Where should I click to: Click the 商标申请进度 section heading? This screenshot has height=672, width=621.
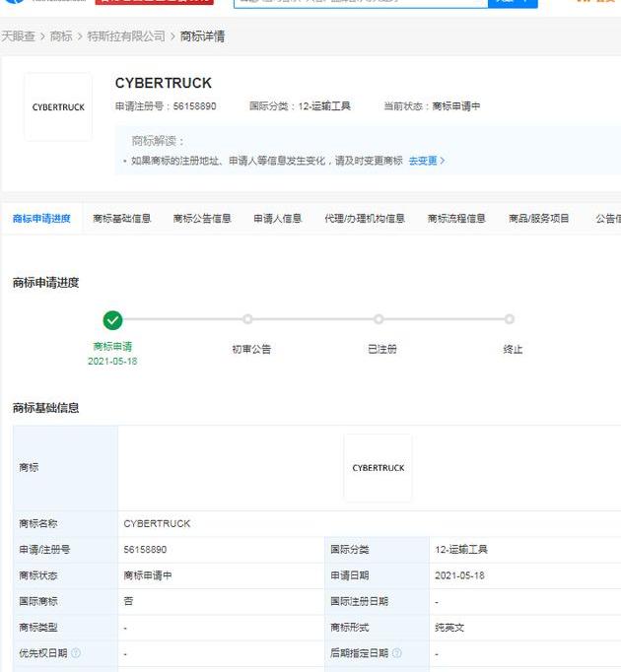pyautogui.click(x=46, y=283)
